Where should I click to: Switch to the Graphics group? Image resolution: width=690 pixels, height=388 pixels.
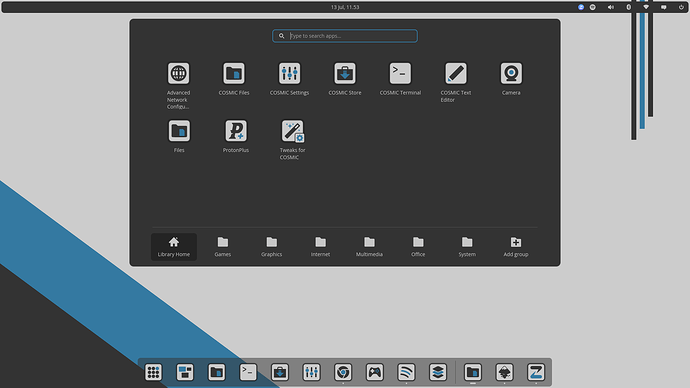click(x=272, y=247)
